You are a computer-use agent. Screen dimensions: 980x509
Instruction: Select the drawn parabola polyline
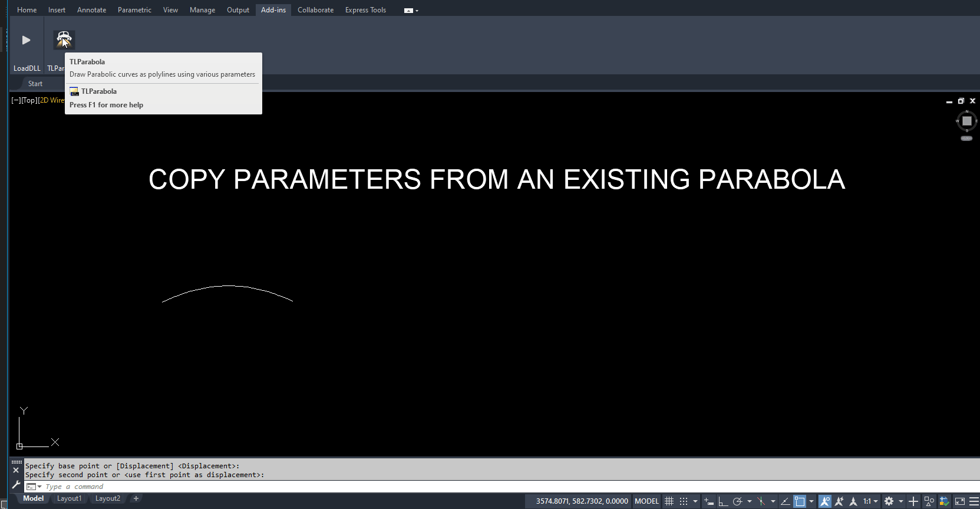click(x=227, y=286)
